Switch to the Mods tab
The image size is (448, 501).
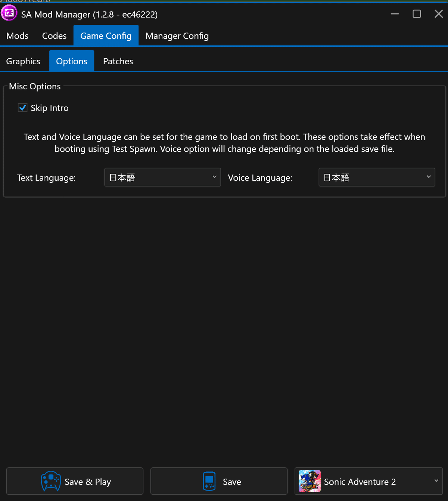[17, 35]
